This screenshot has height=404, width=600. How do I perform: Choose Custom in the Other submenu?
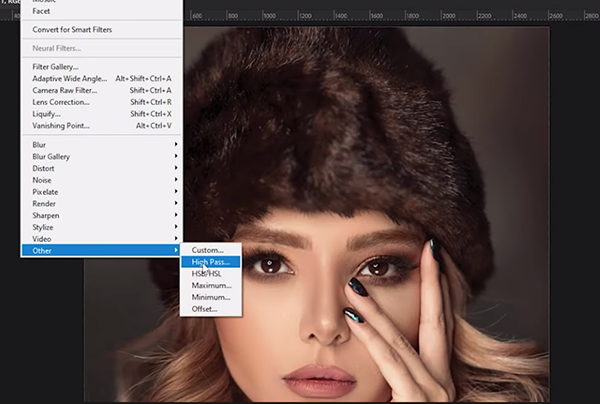pos(211,250)
